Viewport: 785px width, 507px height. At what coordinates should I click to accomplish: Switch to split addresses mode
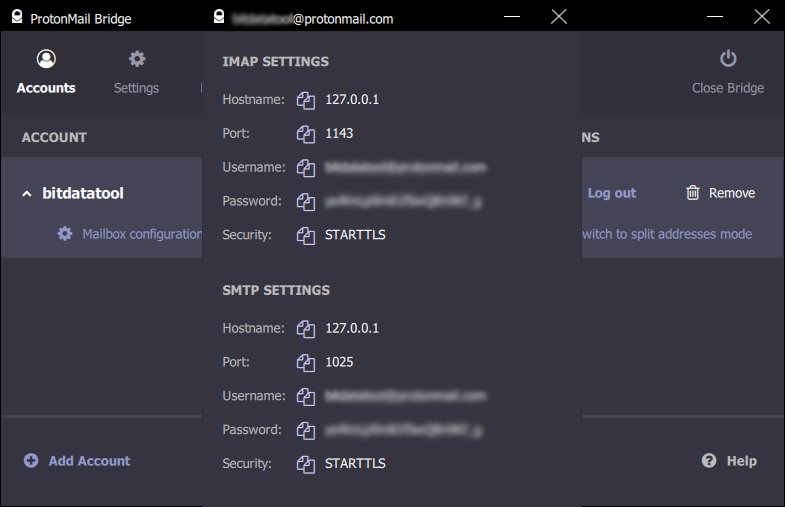667,234
